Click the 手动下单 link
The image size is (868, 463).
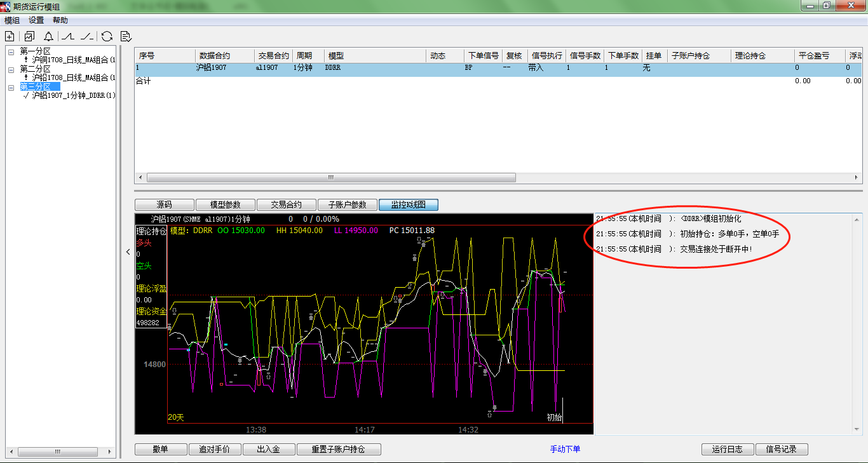click(565, 450)
